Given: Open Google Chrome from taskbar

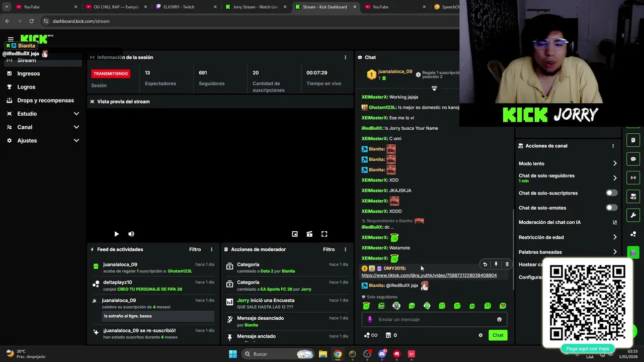Looking at the screenshot, I should click(338, 354).
